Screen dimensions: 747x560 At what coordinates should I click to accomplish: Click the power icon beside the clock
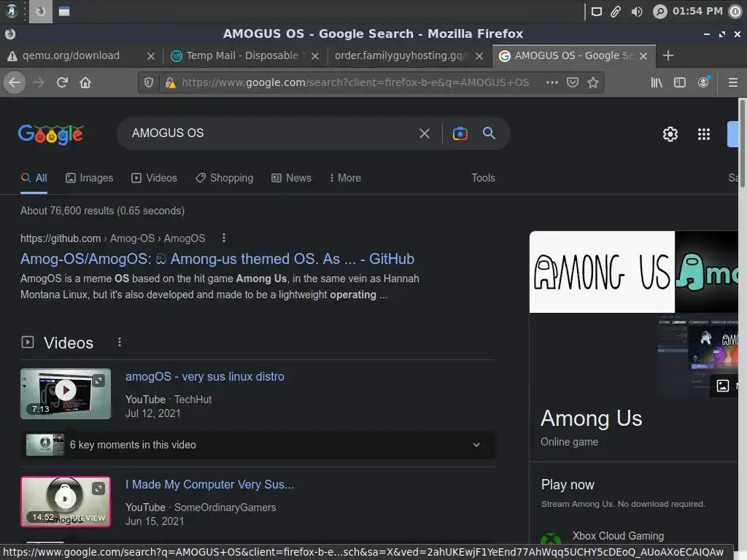coord(735,12)
